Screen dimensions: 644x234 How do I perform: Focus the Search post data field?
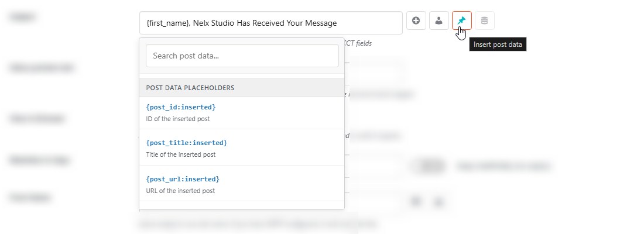pos(242,56)
